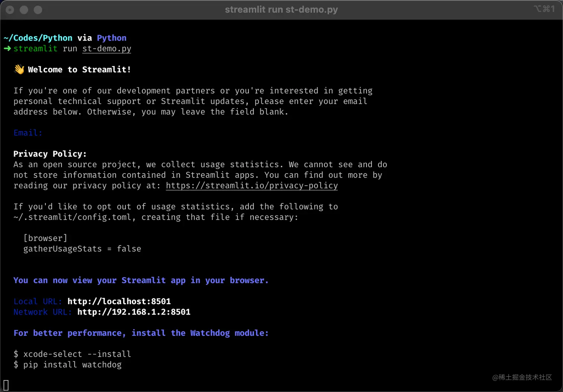The image size is (563, 392).
Task: Click the underlined st-demo.py filename
Action: [106, 48]
